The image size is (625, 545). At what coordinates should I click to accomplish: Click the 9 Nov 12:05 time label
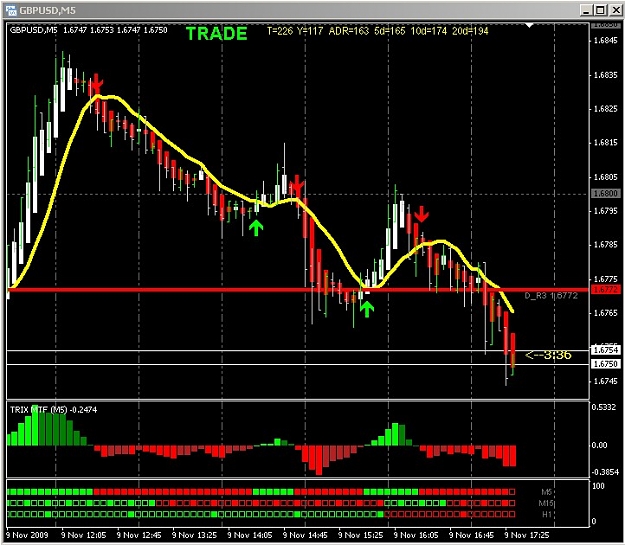84,535
